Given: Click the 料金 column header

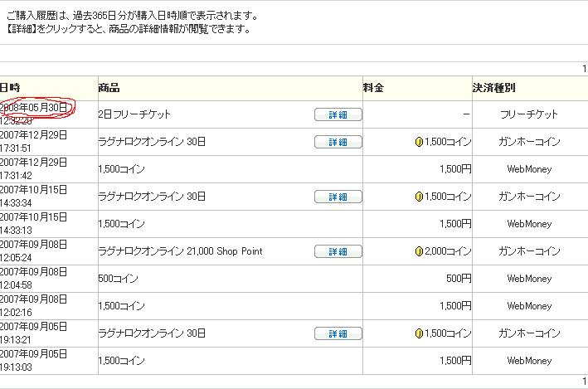Looking at the screenshot, I should (373, 88).
